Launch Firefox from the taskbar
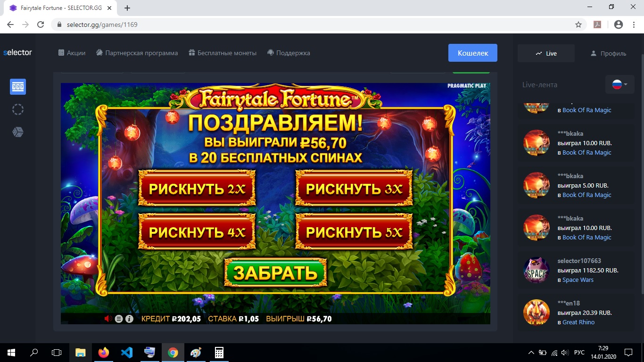644x362 pixels. point(104,352)
